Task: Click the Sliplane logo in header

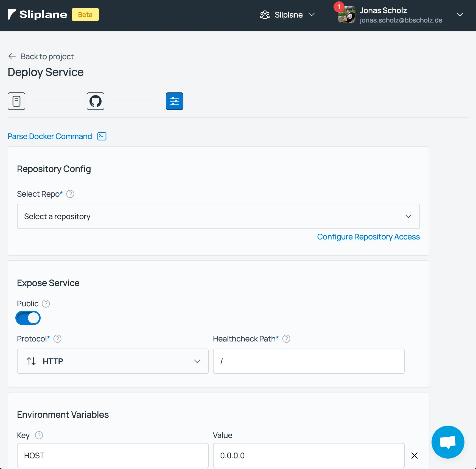Action: (x=38, y=15)
